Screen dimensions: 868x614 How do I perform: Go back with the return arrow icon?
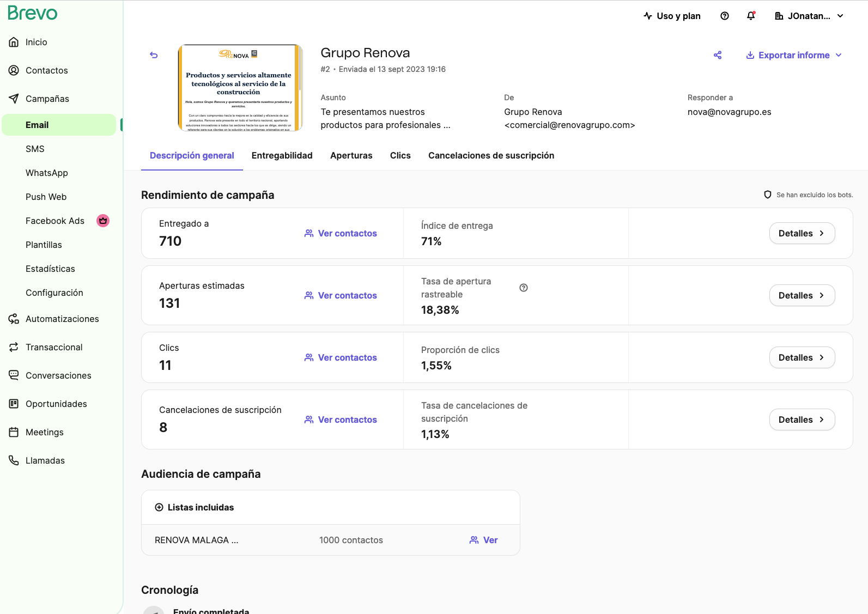click(x=154, y=55)
